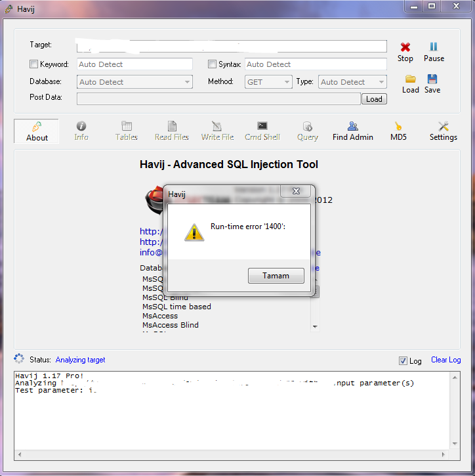Pause the analysis with Pause icon
This screenshot has width=475, height=476.
(434, 47)
